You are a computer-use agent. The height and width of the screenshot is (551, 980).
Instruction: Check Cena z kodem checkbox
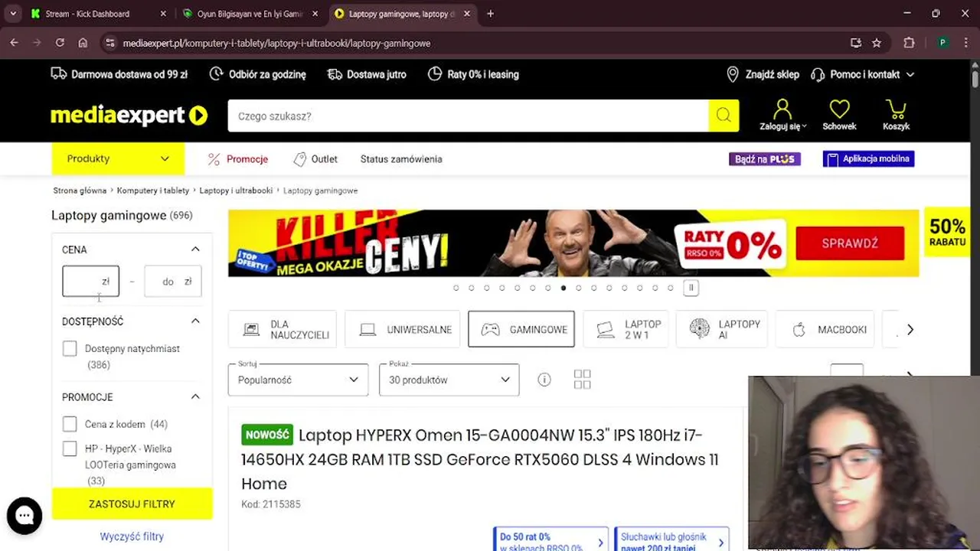pos(70,424)
